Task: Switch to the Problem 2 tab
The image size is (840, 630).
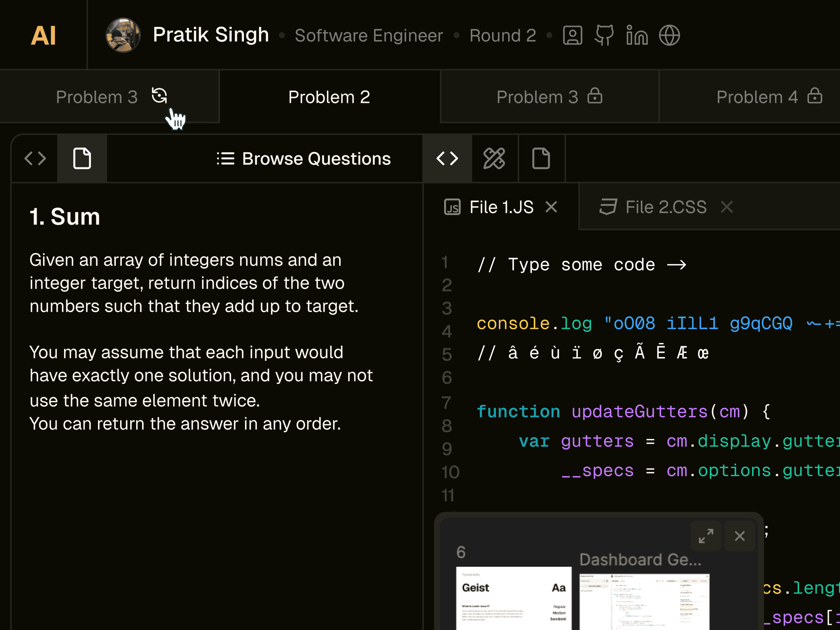Action: tap(329, 97)
